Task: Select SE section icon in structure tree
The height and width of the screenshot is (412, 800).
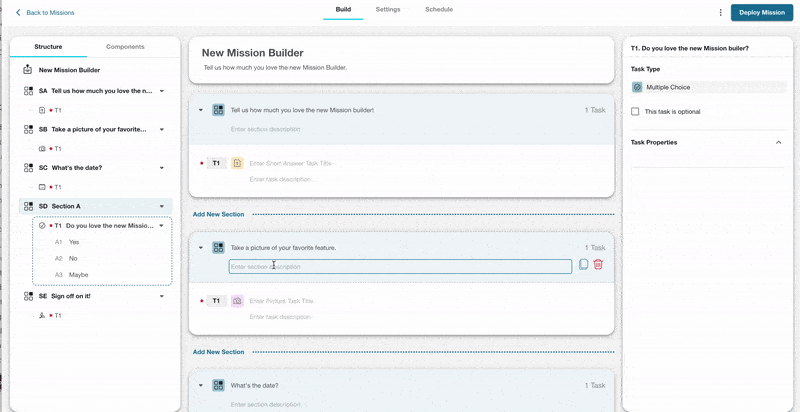Action: [28, 296]
